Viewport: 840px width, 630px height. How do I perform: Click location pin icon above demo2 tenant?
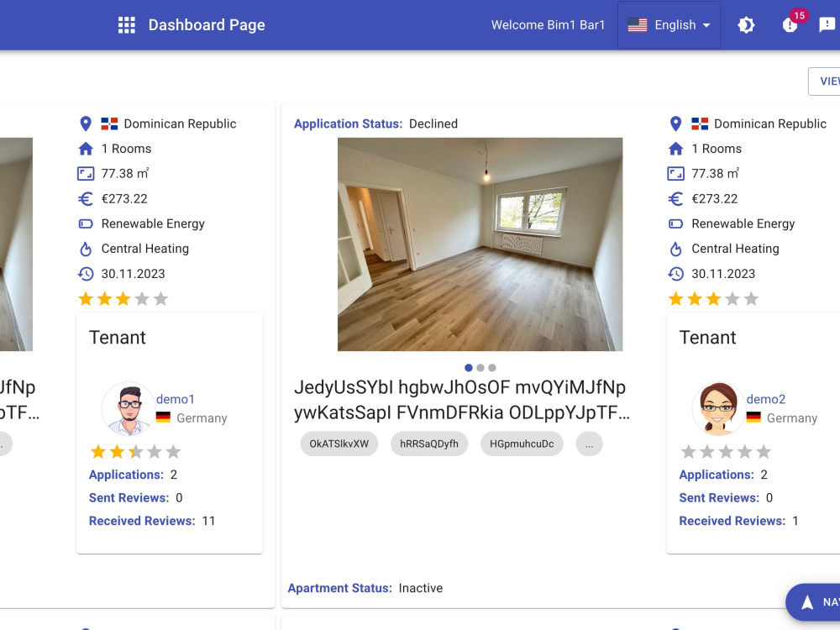[x=676, y=123]
